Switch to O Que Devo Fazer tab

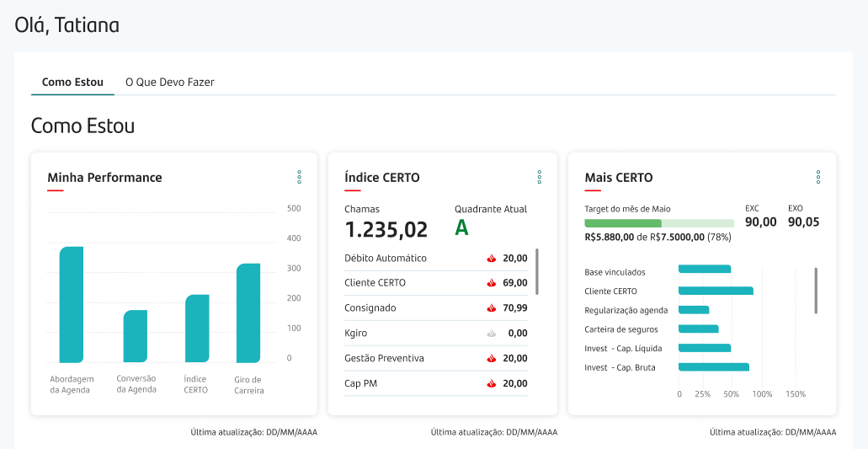tap(170, 82)
